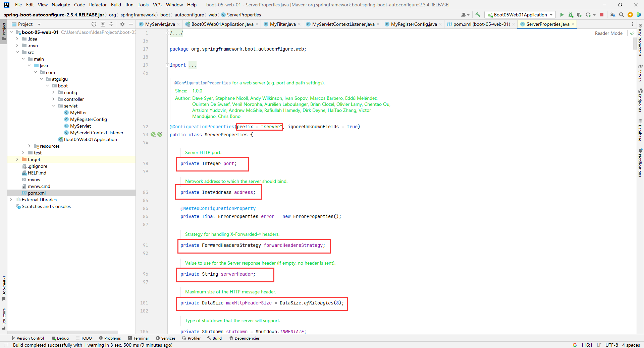Run the application with green play icon
Screen dimensions: 644x348
pos(562,15)
